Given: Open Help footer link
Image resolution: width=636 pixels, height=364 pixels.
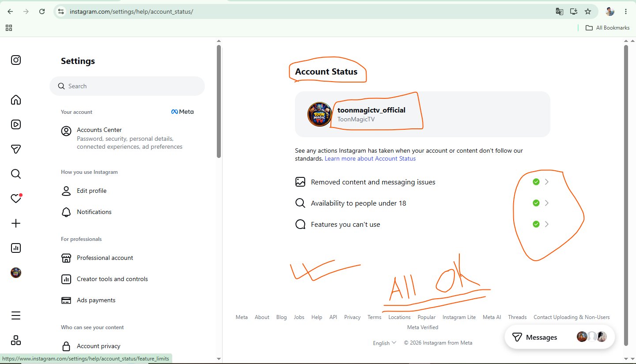Looking at the screenshot, I should [317, 317].
